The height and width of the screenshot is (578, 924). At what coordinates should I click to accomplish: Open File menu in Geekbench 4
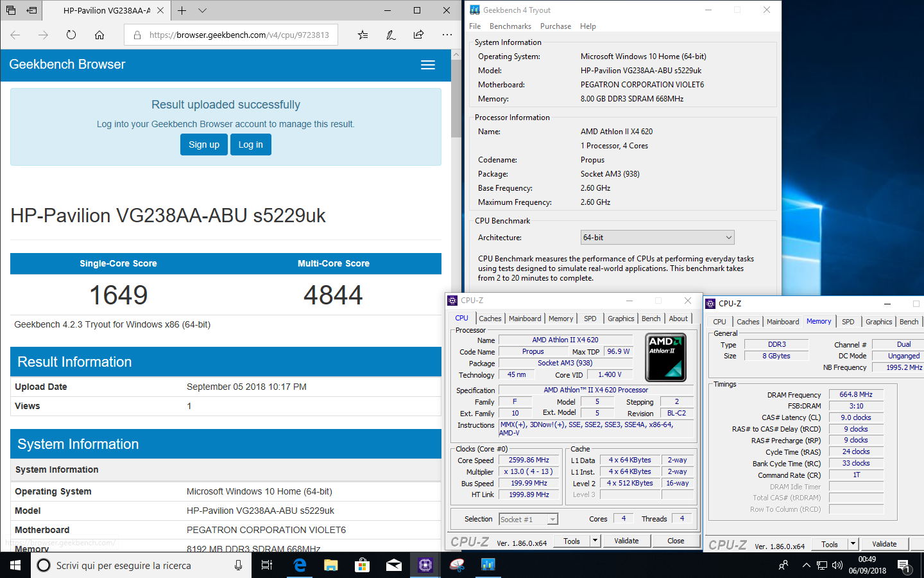tap(475, 26)
